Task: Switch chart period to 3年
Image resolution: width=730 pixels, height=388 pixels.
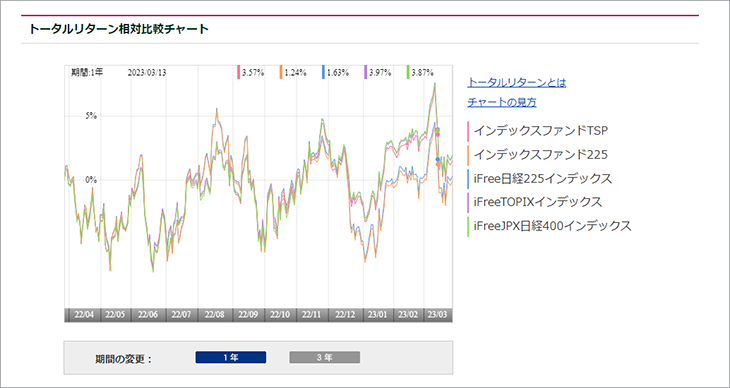Action: tap(324, 357)
